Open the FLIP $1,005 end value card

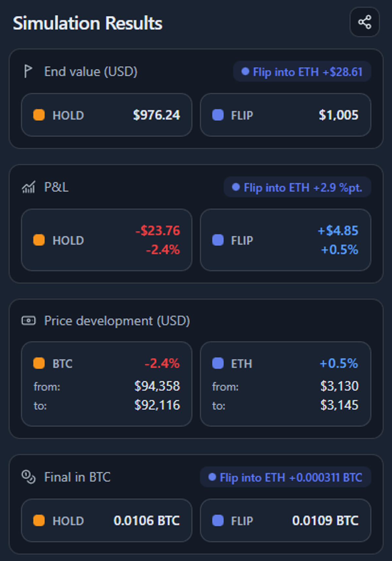tap(286, 115)
